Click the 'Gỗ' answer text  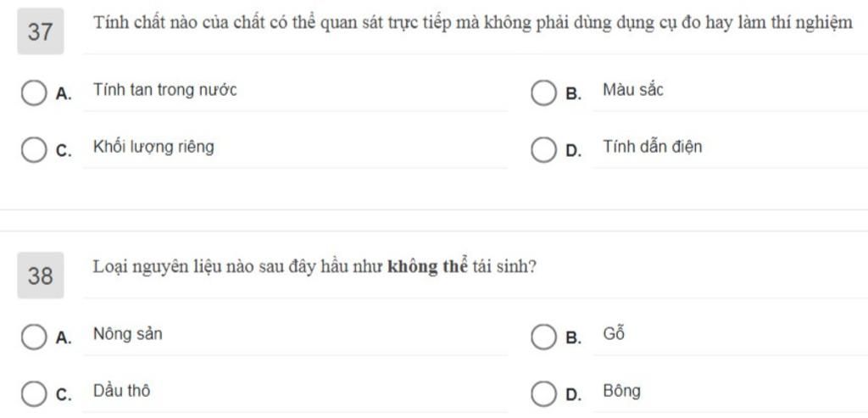(614, 334)
